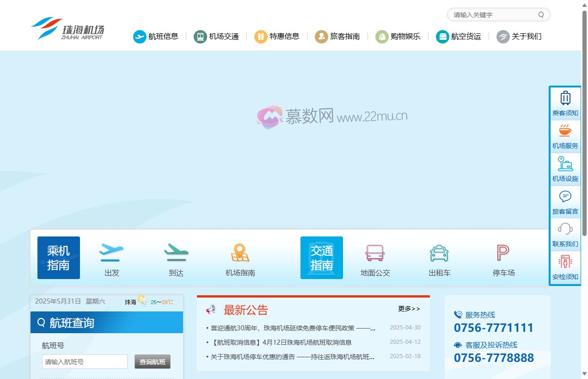The image size is (588, 379).
Task: Click the 出租车 taxi icon
Action: tap(439, 253)
